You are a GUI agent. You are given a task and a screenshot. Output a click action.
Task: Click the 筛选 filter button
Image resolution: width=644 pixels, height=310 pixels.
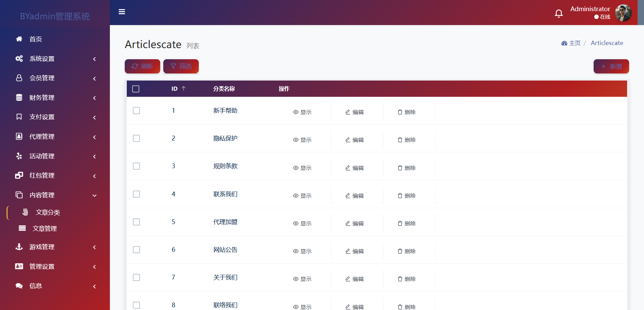tap(181, 66)
